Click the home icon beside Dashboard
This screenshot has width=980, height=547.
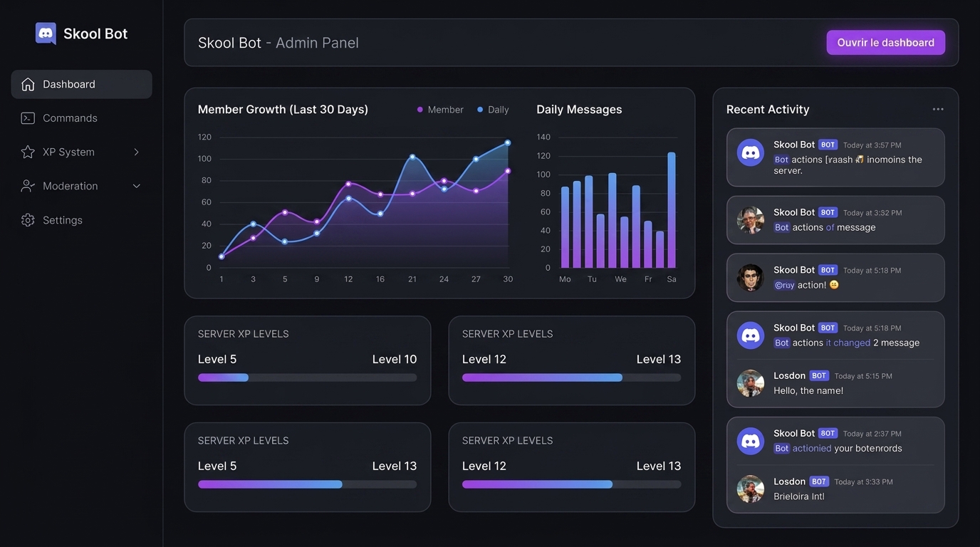click(x=28, y=84)
